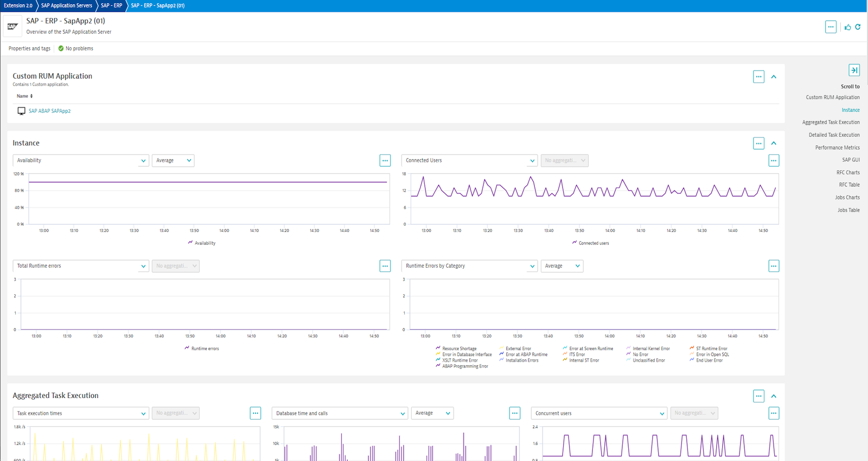The image size is (868, 461).
Task: Go to SAP Application Servers breadcrumb
Action: coord(67,5)
